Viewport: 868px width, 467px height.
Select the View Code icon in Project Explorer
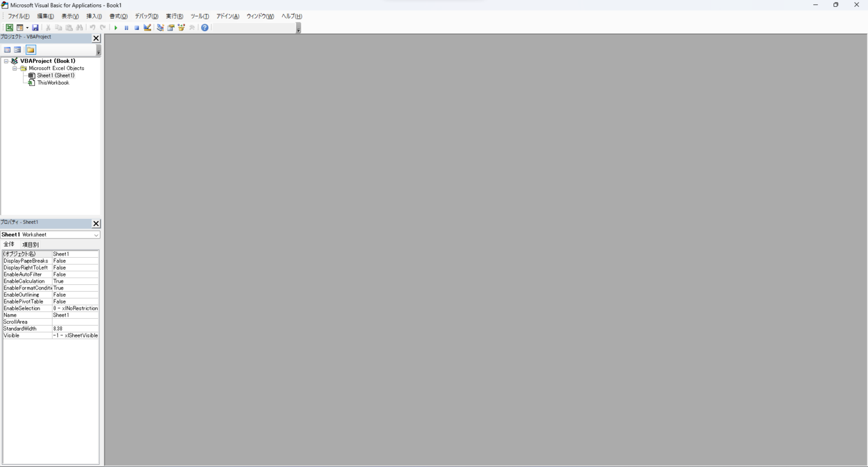point(7,50)
